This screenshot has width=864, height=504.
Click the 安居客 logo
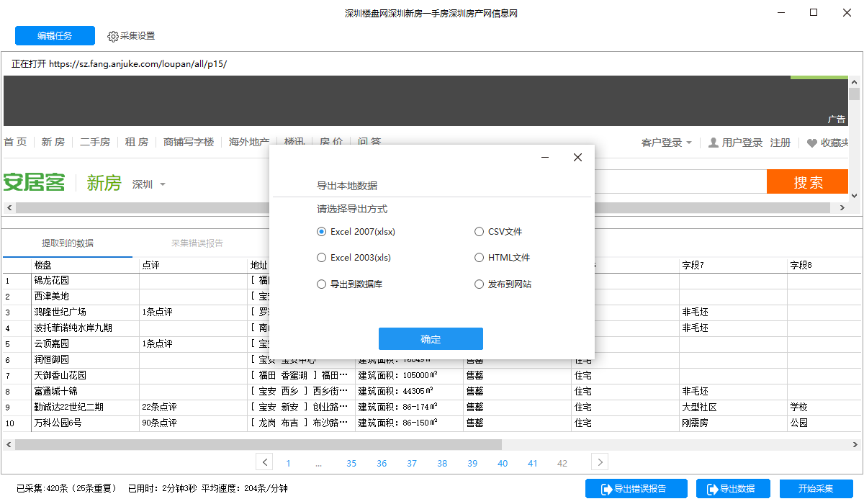tap(34, 182)
